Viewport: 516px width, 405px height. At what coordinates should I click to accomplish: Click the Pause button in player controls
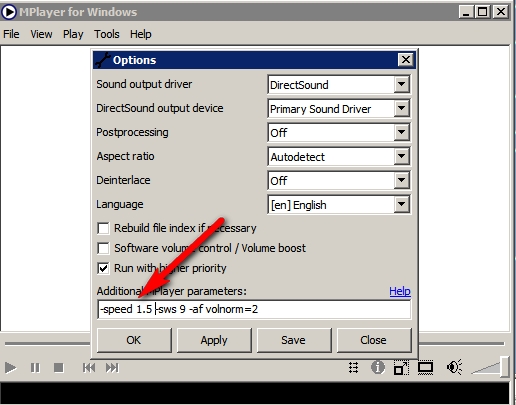point(35,368)
